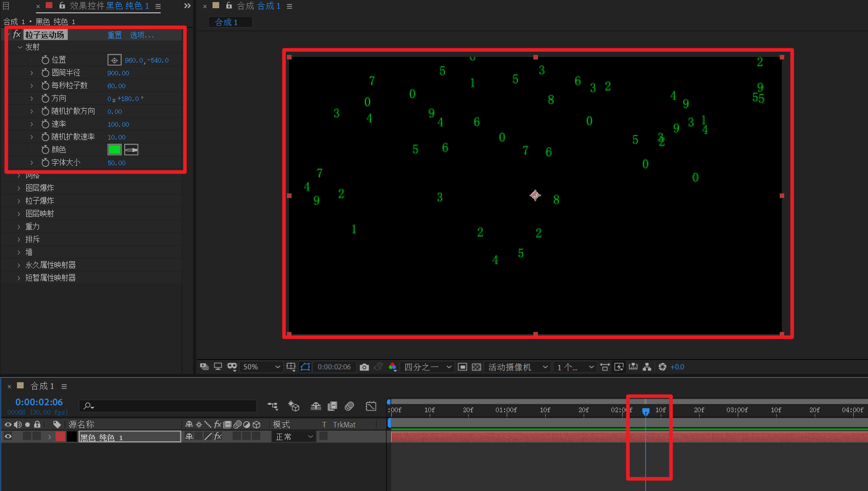Screen dimensions: 868x491
Task: Click the position point picker crosshair
Action: (x=114, y=60)
